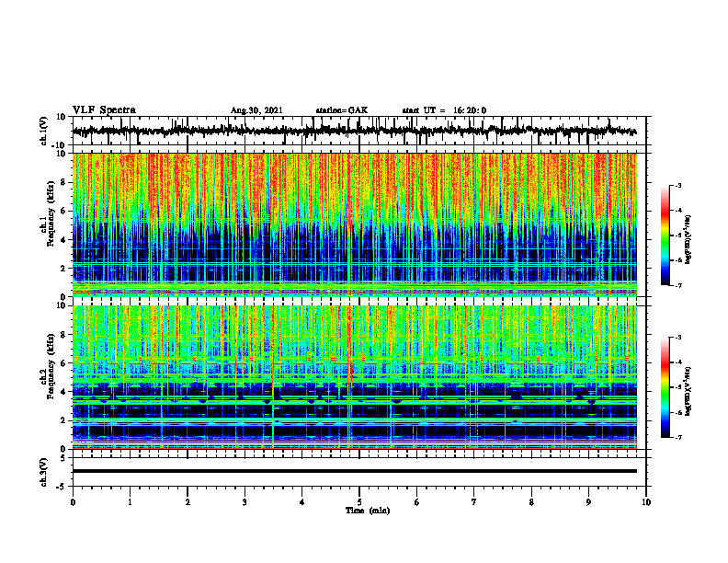
Task: Click the "2" tick on the time axis
Action: coord(188,502)
